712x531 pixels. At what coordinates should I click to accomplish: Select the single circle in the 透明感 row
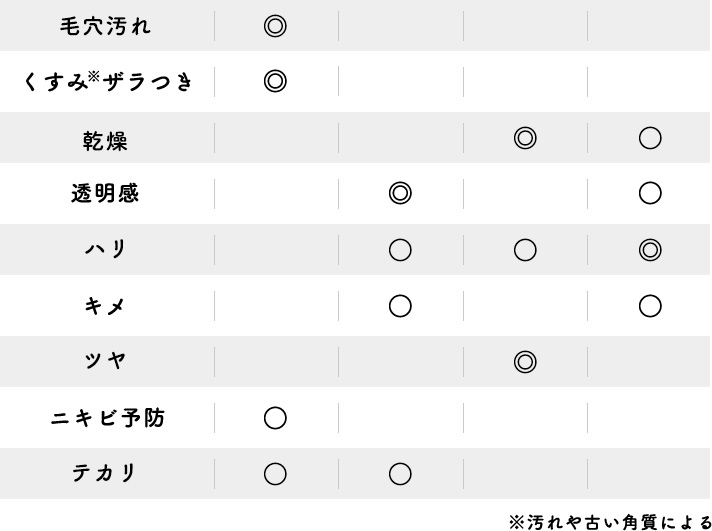(x=650, y=193)
